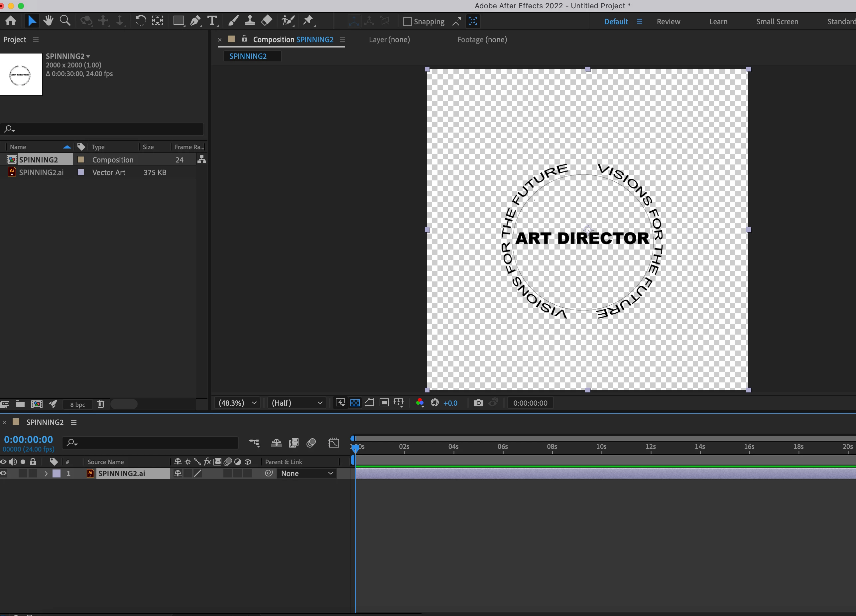Enable the Snapping checkbox
The image size is (856, 616).
click(407, 22)
